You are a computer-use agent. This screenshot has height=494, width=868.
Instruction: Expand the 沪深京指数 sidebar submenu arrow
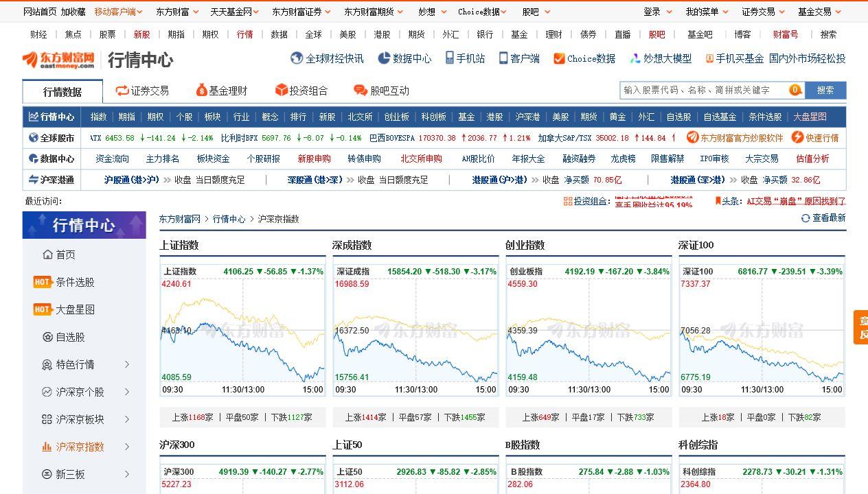pos(127,447)
